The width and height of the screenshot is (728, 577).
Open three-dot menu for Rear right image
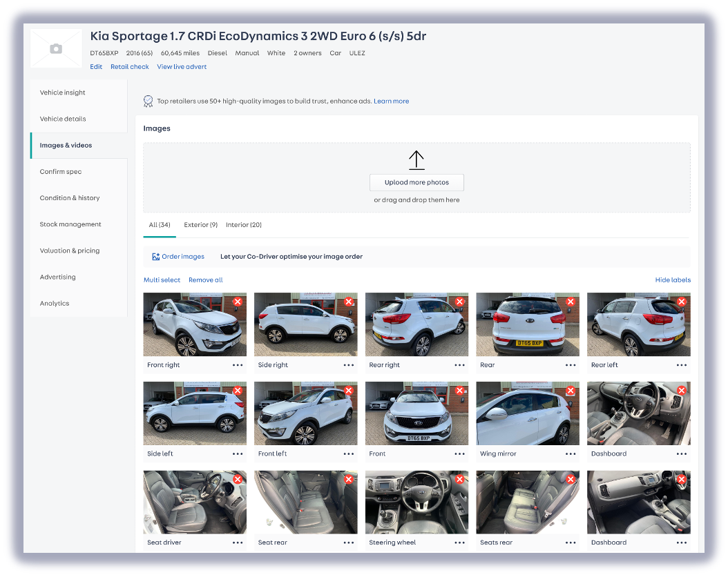tap(459, 365)
